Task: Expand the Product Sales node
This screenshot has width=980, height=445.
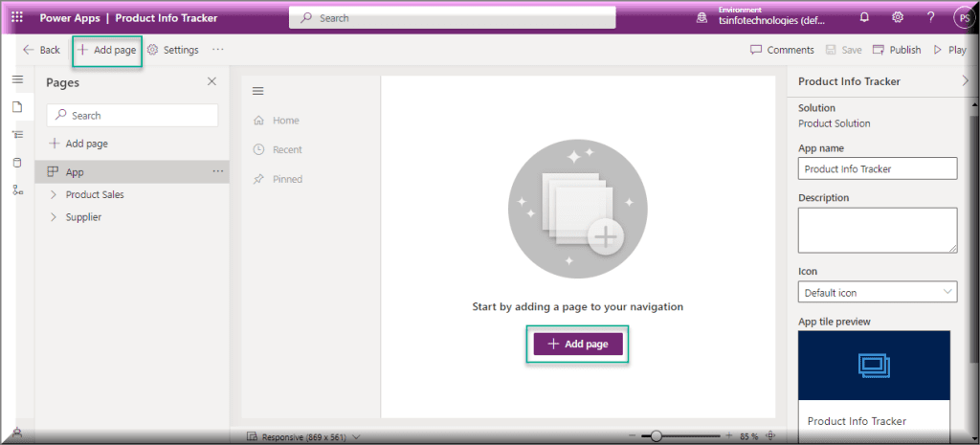Action: click(54, 194)
